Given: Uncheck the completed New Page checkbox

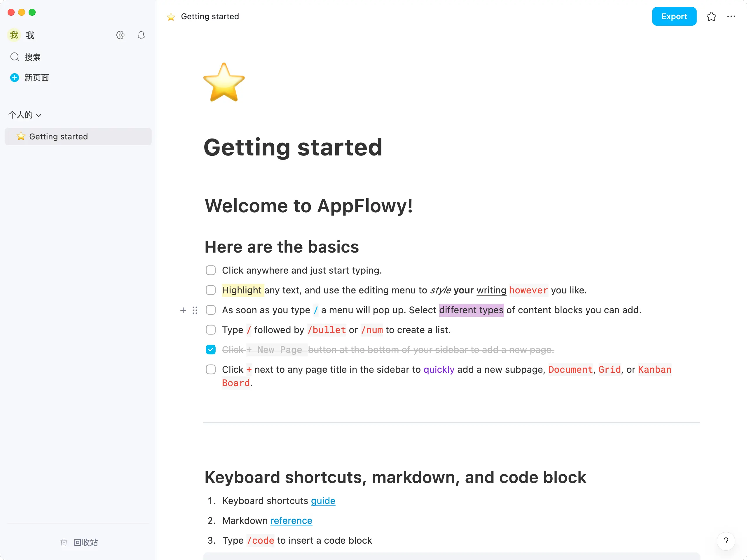Looking at the screenshot, I should pos(211,350).
